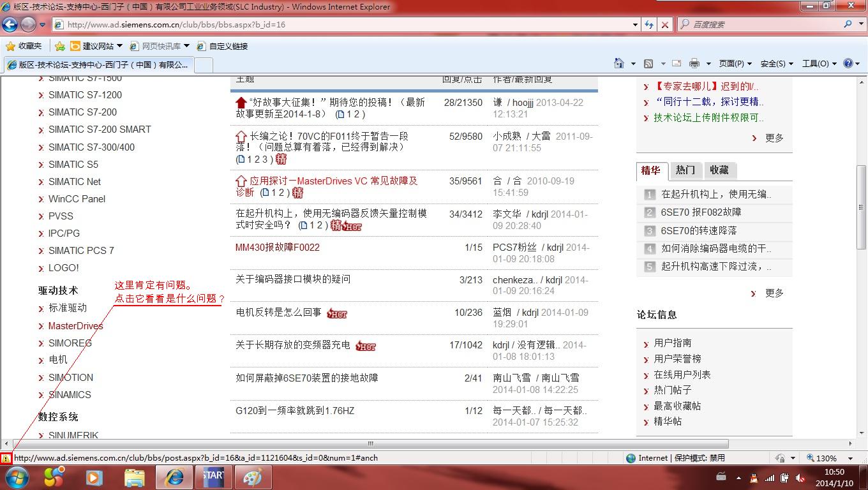Open the 用户指南 link
Image resolution: width=868 pixels, height=490 pixels.
[673, 343]
